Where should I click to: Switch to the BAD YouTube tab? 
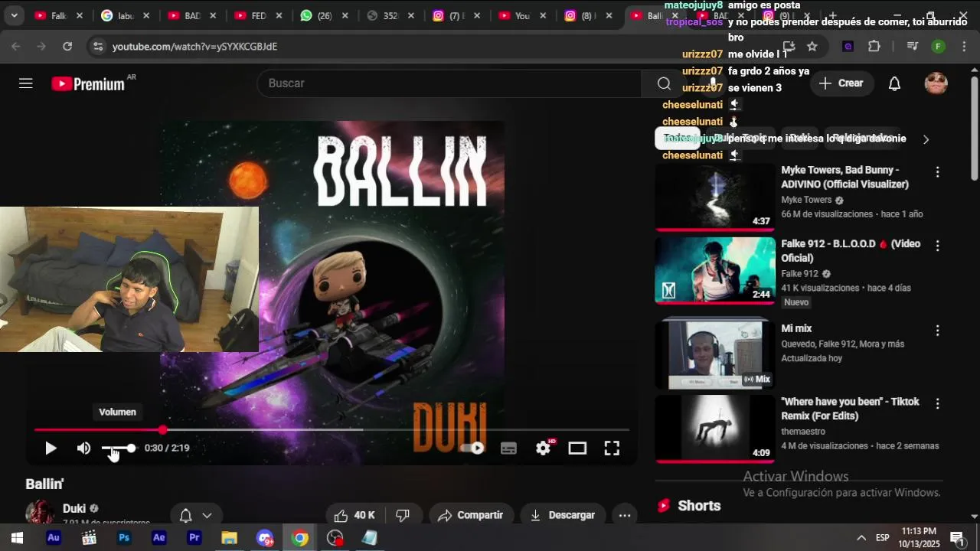pyautogui.click(x=185, y=15)
